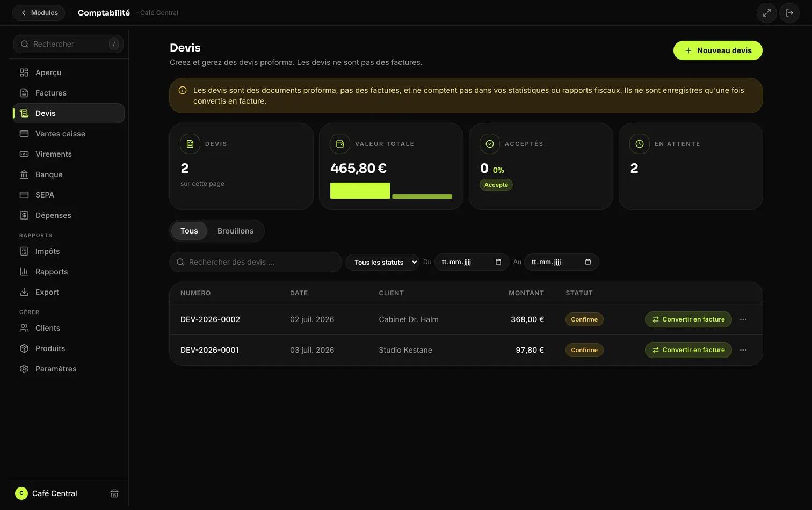The image size is (812, 510).
Task: Open the Banque sidebar item
Action: [69, 174]
